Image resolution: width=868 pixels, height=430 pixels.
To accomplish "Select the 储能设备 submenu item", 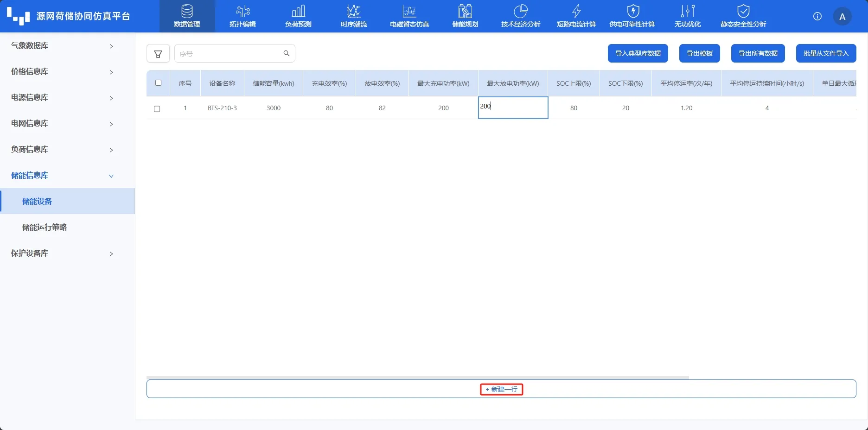I will click(67, 201).
